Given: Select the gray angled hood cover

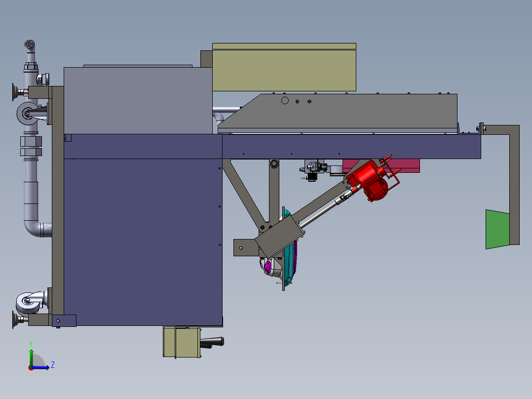Looking at the screenshot, I should click(340, 112).
